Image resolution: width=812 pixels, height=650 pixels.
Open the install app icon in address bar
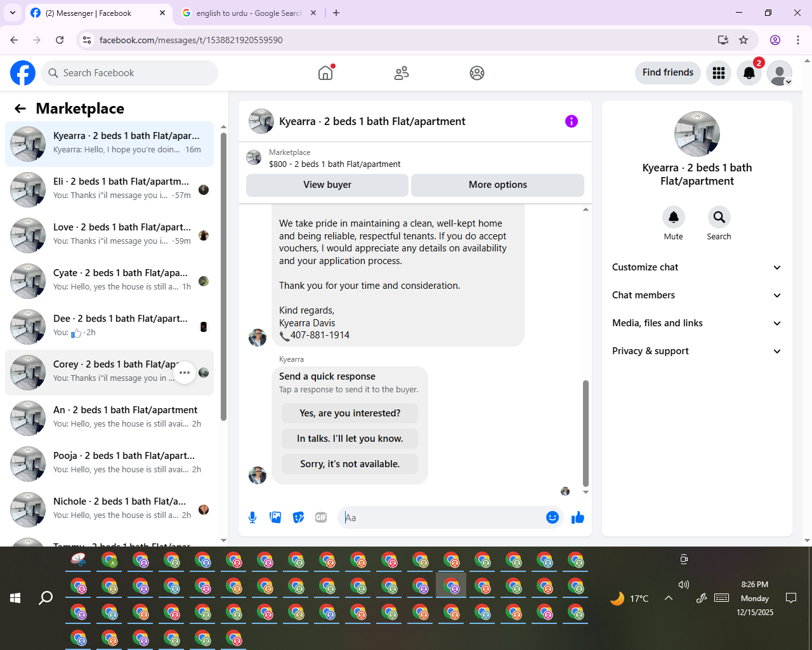[x=723, y=40]
